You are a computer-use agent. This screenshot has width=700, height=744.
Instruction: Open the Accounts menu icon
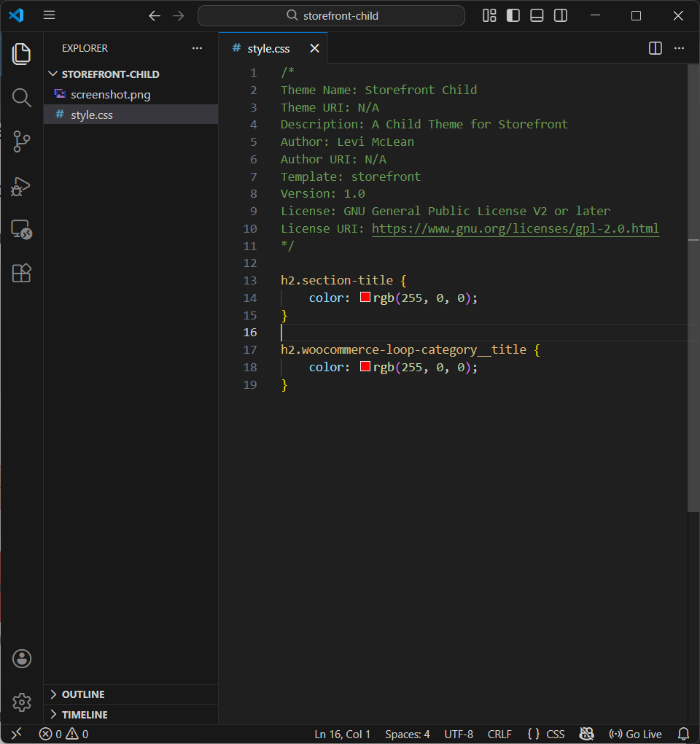22,659
